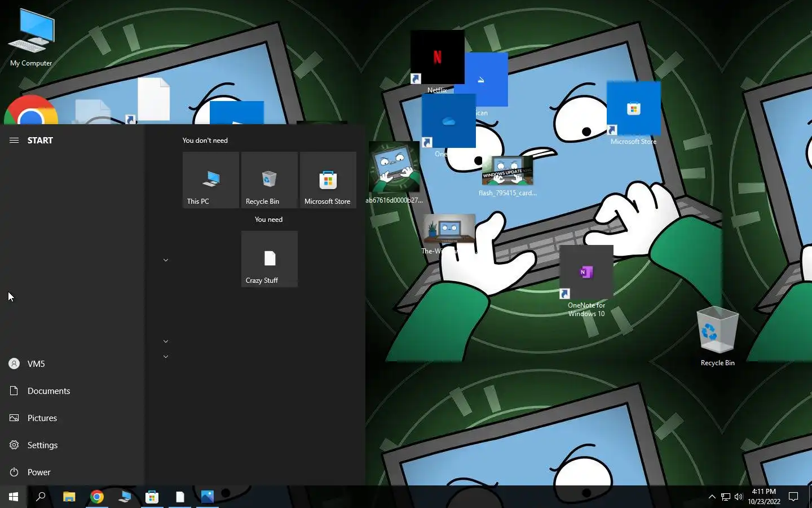Open the Photos app in taskbar

click(x=208, y=497)
